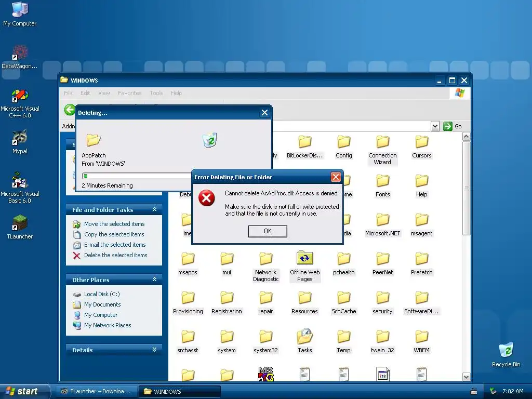The image size is (532, 399).
Task: Click the scroll down arrow in WINDOWS
Action: click(466, 377)
